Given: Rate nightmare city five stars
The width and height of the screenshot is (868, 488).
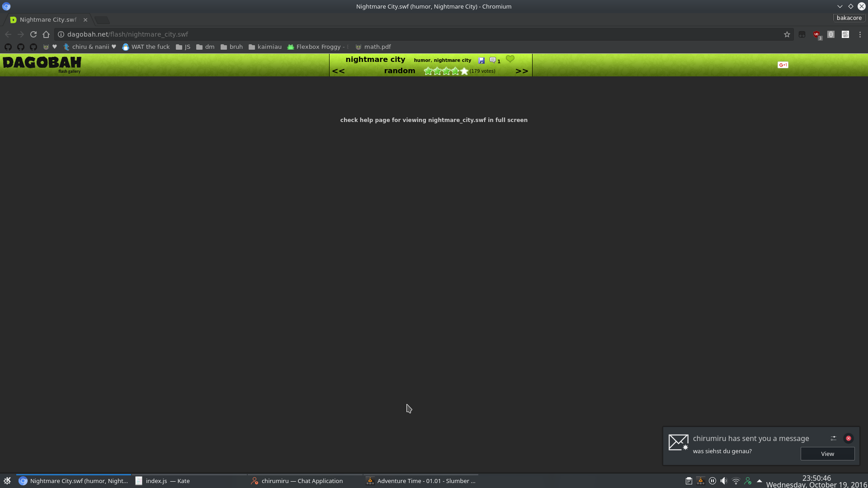Looking at the screenshot, I should (x=464, y=71).
